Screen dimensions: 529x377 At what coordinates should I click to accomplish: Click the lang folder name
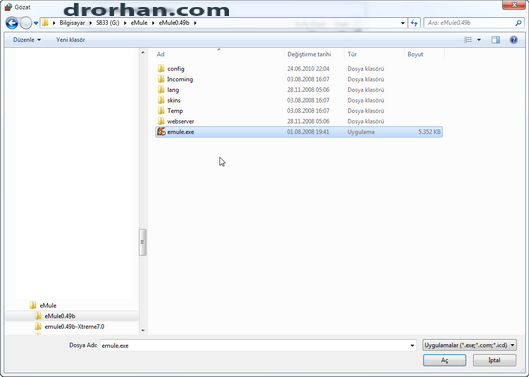[173, 90]
